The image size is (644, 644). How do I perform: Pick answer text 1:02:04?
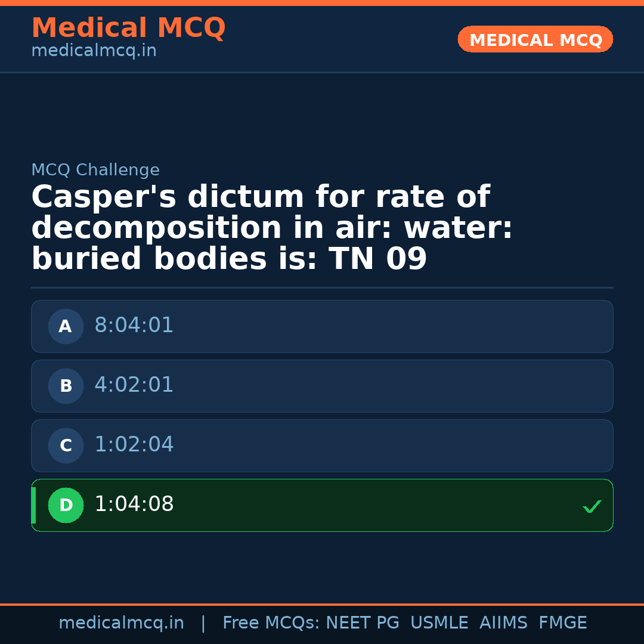[134, 445]
